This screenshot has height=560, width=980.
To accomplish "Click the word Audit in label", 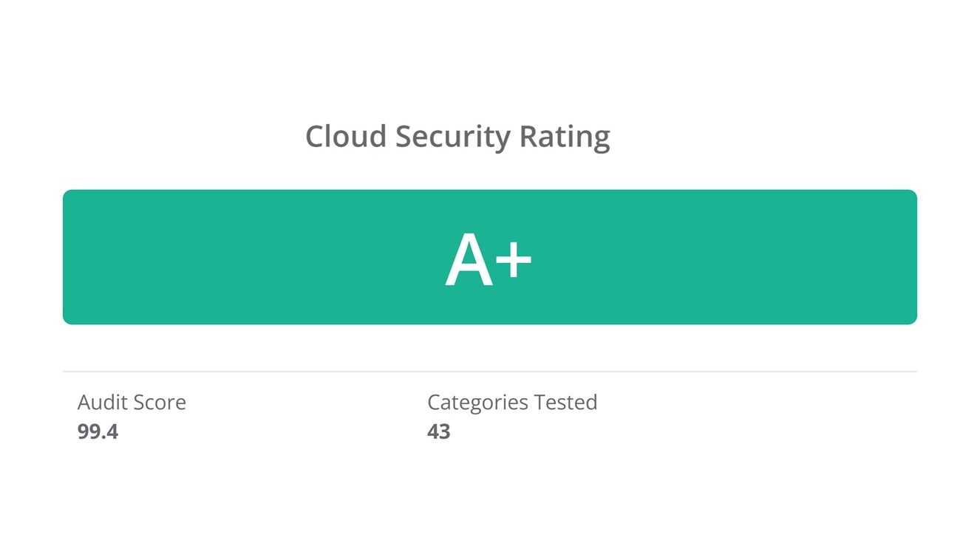I will [x=101, y=403].
